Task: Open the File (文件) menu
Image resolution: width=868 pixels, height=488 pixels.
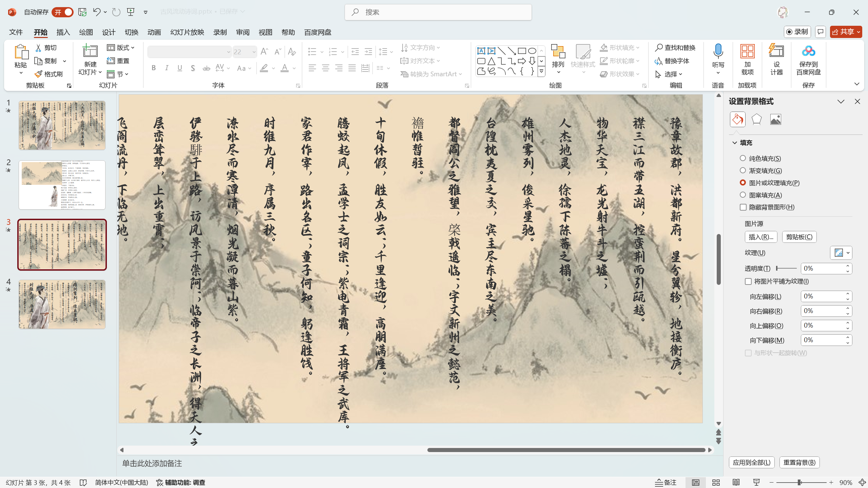Action: [x=16, y=32]
